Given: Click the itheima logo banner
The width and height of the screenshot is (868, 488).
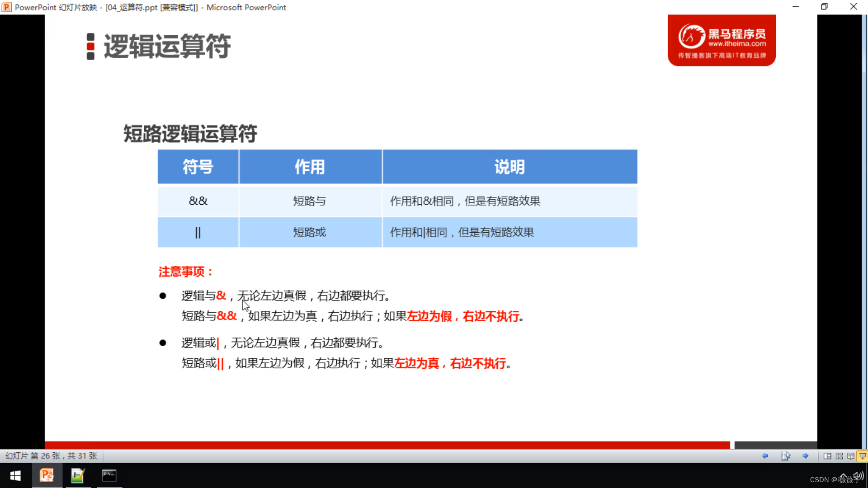Looking at the screenshot, I should click(x=722, y=41).
